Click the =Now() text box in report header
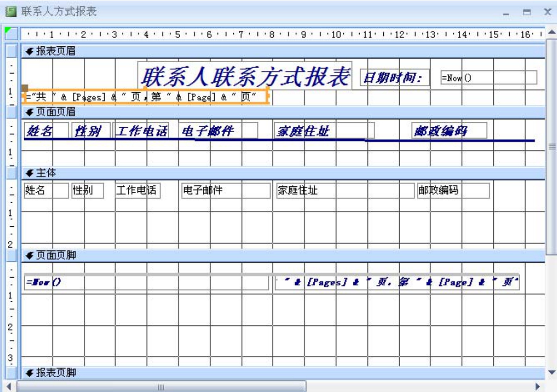This screenshot has height=392, width=557. (488, 78)
